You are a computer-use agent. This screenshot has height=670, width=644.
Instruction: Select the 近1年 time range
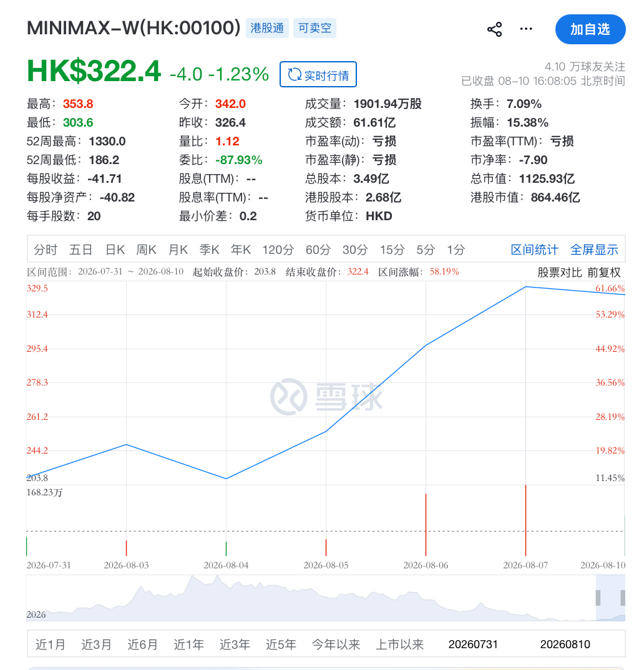pyautogui.click(x=188, y=644)
